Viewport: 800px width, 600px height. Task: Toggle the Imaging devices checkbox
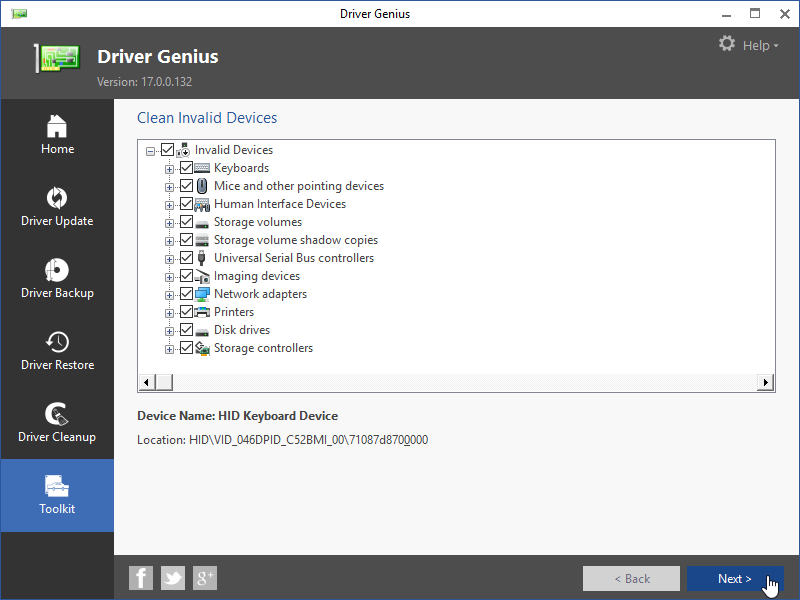[186, 276]
